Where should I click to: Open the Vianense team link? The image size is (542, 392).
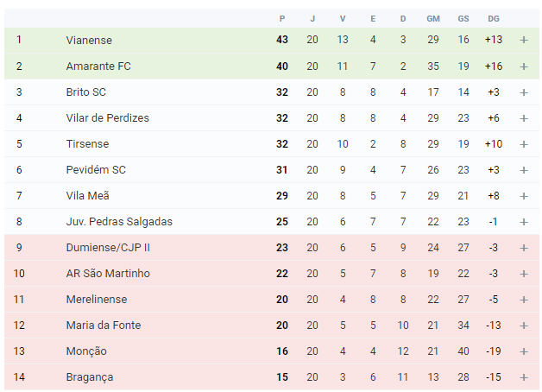tap(89, 40)
